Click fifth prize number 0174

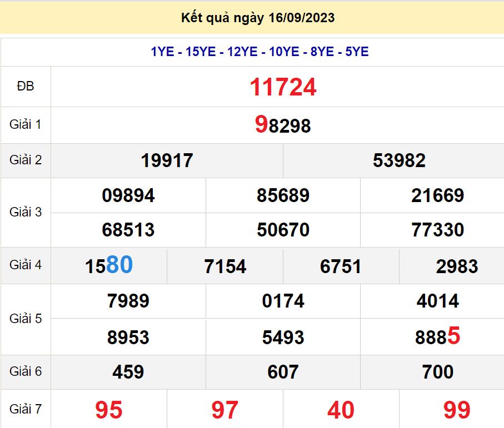[x=283, y=301]
